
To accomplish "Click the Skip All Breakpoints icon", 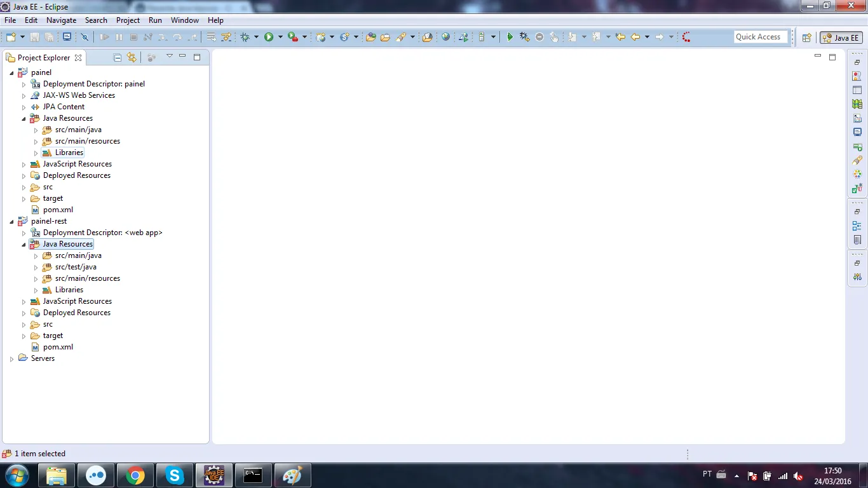I will (84, 37).
